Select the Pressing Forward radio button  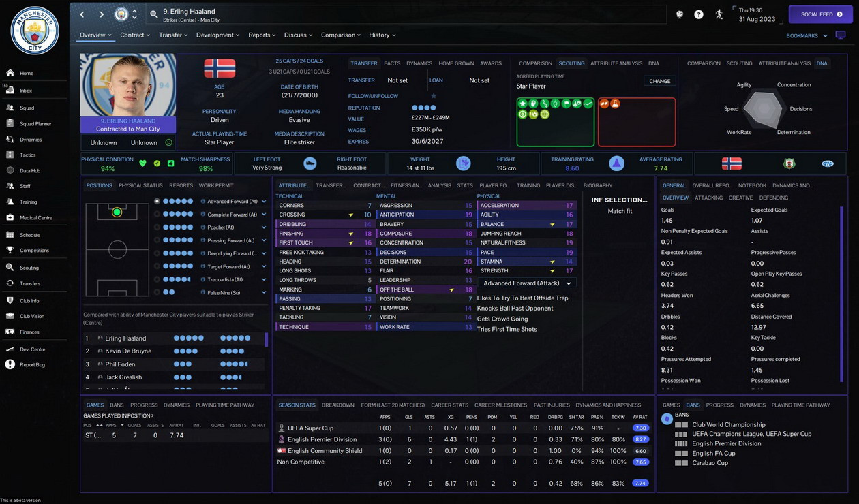click(157, 240)
